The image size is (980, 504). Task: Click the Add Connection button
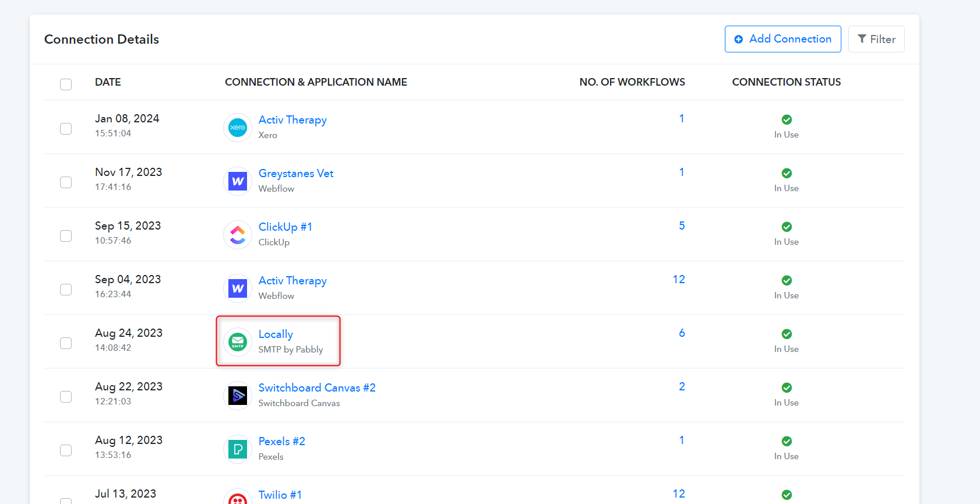[x=782, y=39]
